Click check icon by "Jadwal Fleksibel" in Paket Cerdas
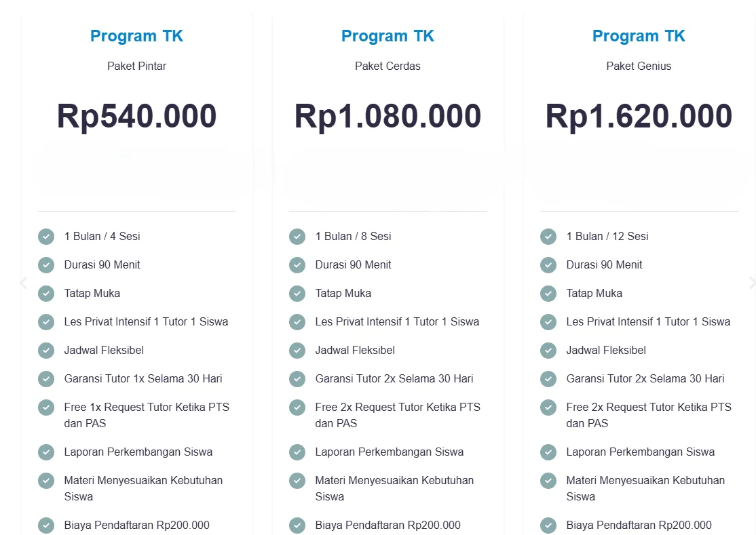Image resolution: width=756 pixels, height=535 pixels. click(297, 351)
